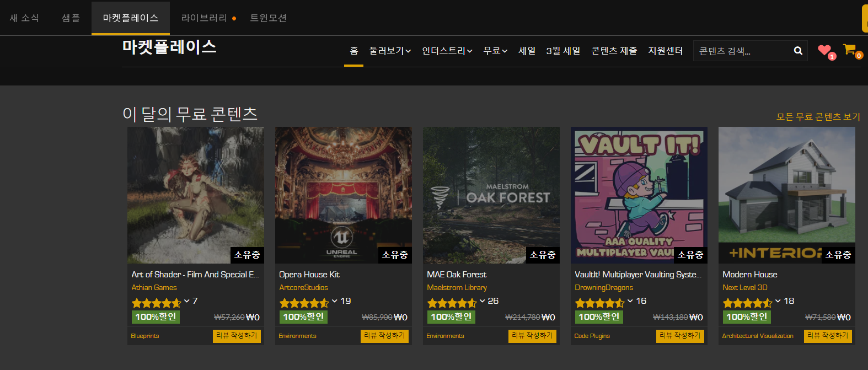Expand rating breakdown for MAE Oak Forest

483,301
